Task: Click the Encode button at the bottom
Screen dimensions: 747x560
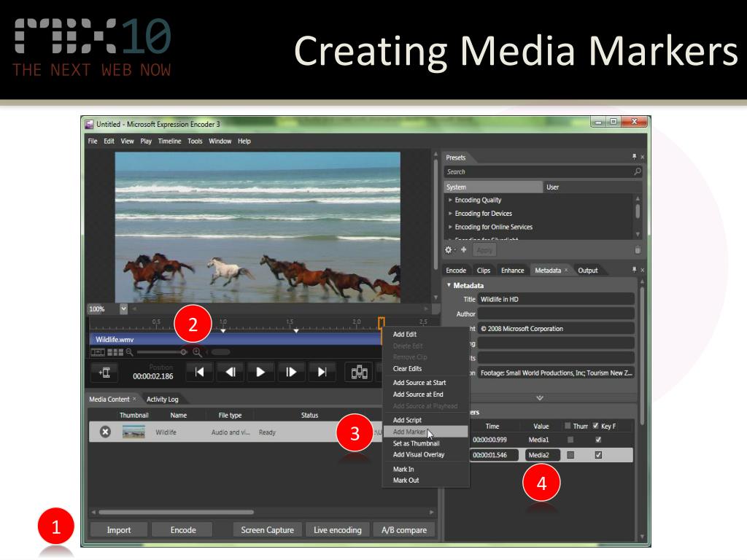Action: [x=183, y=530]
